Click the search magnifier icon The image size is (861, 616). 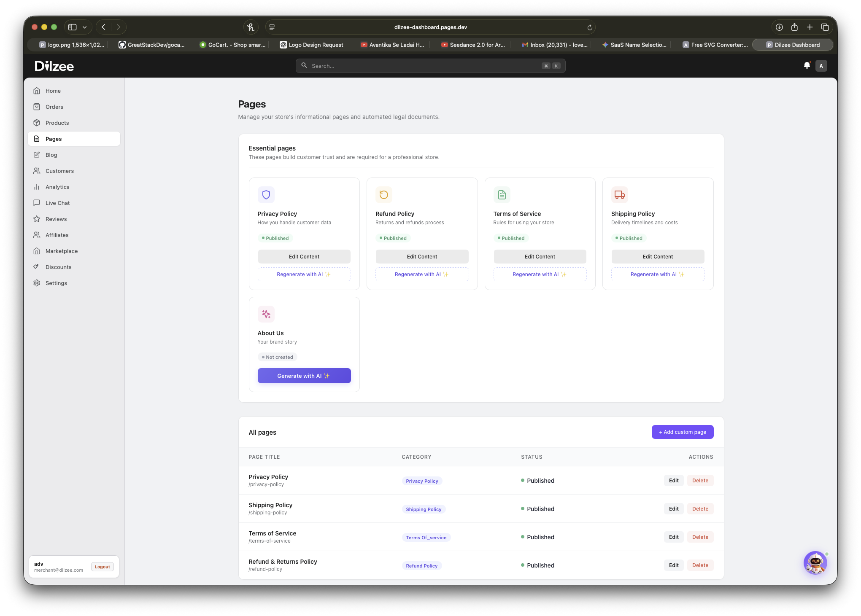(304, 65)
